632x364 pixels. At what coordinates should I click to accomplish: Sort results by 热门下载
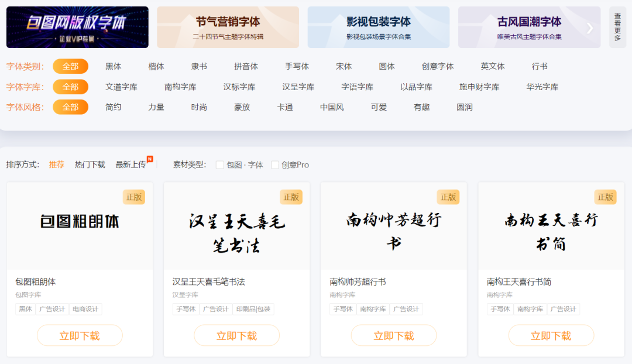90,164
